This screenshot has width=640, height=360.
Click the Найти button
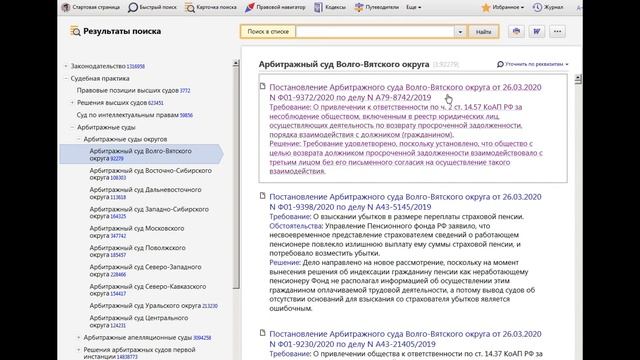point(483,31)
